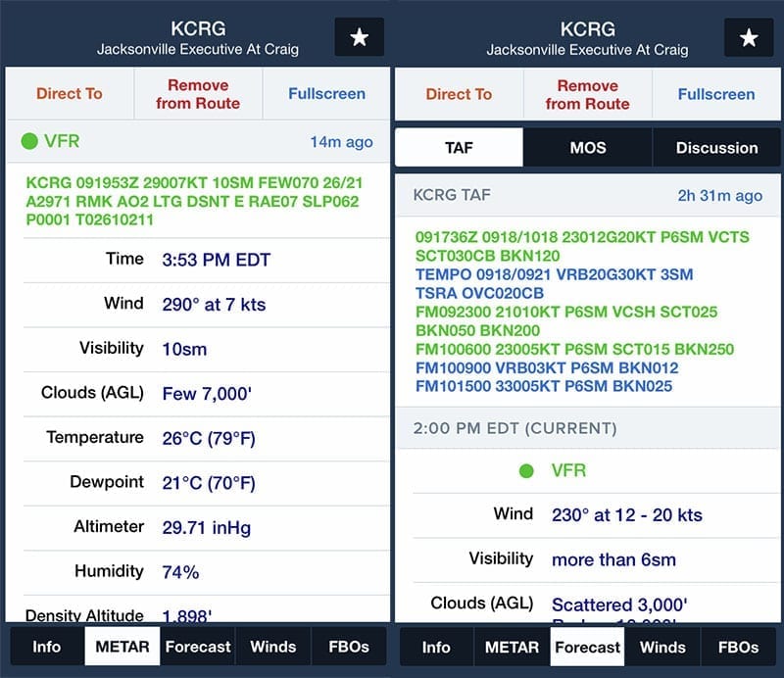784x678 pixels.
Task: Tap the favorite star on the TAF screen
Action: pos(749,37)
